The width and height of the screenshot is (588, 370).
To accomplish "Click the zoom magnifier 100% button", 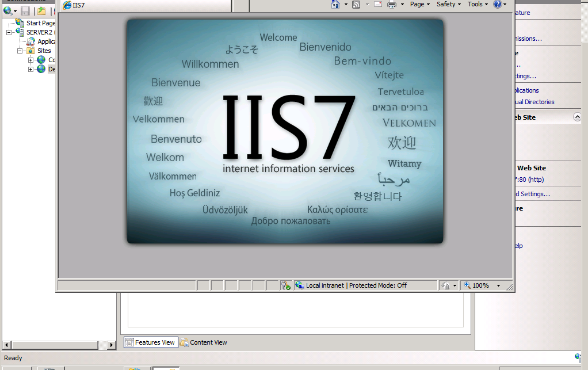I will [x=476, y=285].
